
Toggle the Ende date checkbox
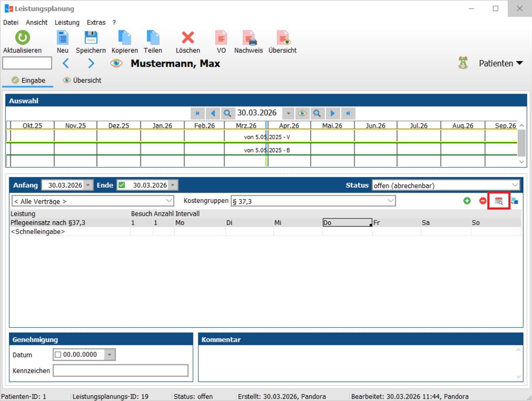(122, 186)
